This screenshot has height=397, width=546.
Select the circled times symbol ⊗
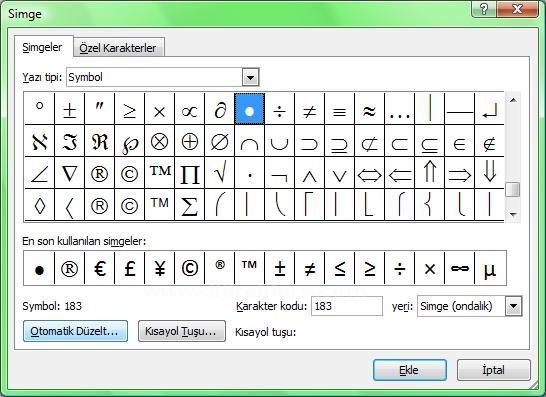(x=159, y=141)
